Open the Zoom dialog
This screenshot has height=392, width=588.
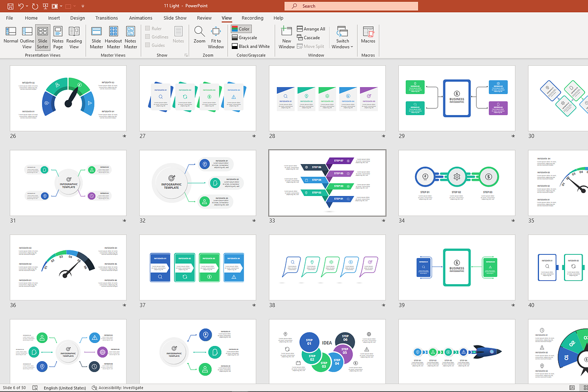tap(199, 35)
